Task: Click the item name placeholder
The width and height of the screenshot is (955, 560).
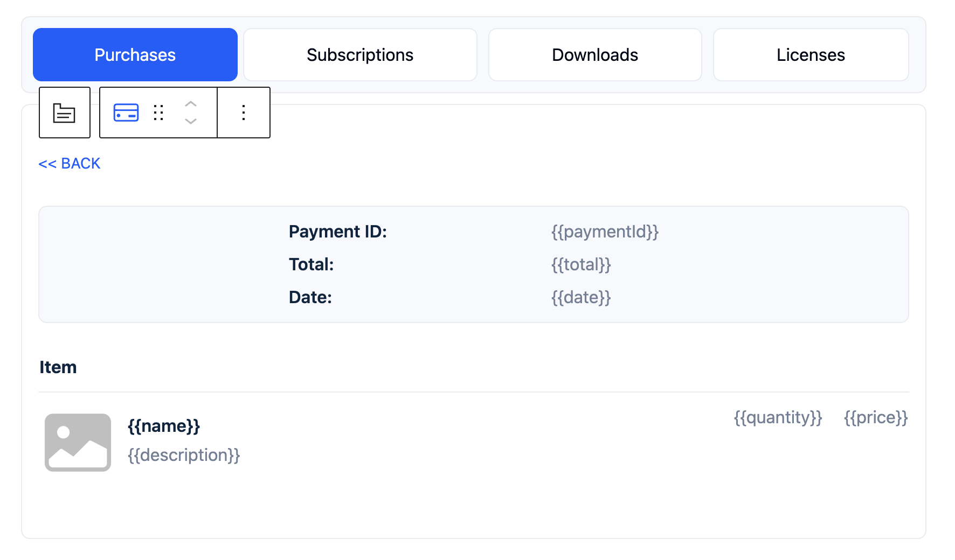Action: coord(164,426)
